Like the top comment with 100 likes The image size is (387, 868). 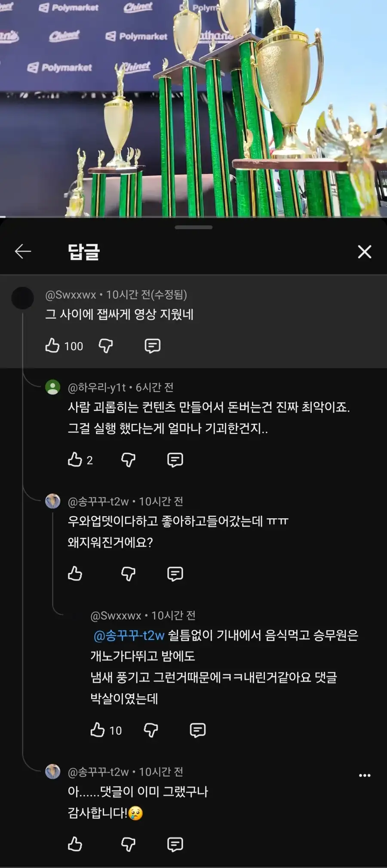tap(52, 345)
